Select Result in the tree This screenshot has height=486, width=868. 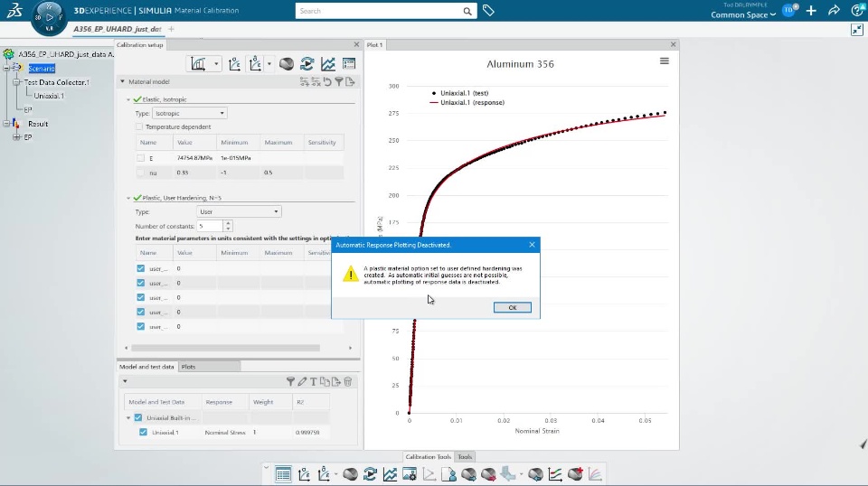[x=38, y=124]
